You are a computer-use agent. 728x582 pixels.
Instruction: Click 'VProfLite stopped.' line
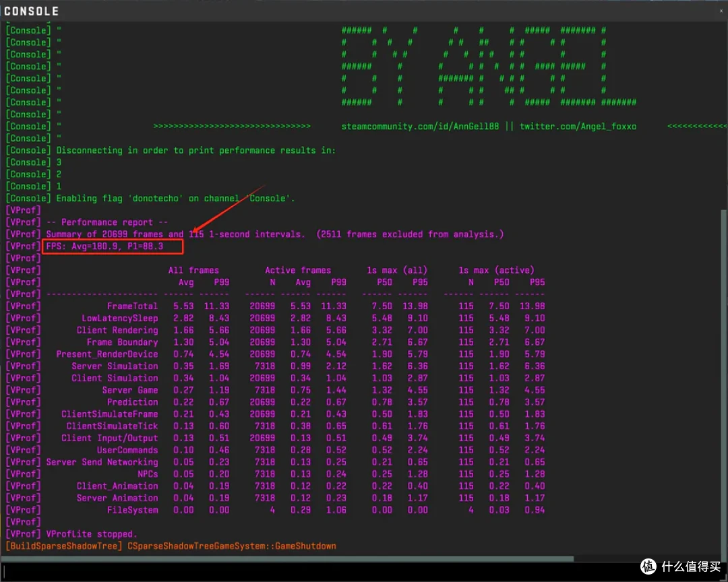tap(92, 534)
